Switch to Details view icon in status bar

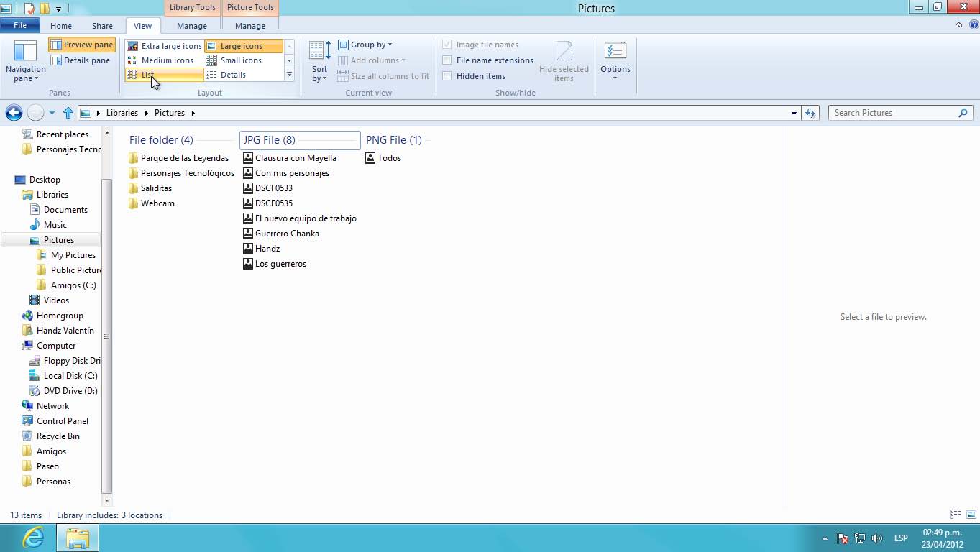pos(955,515)
